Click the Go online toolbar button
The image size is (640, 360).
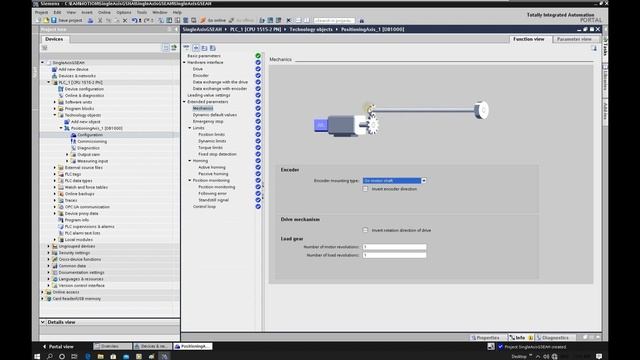tap(213, 20)
